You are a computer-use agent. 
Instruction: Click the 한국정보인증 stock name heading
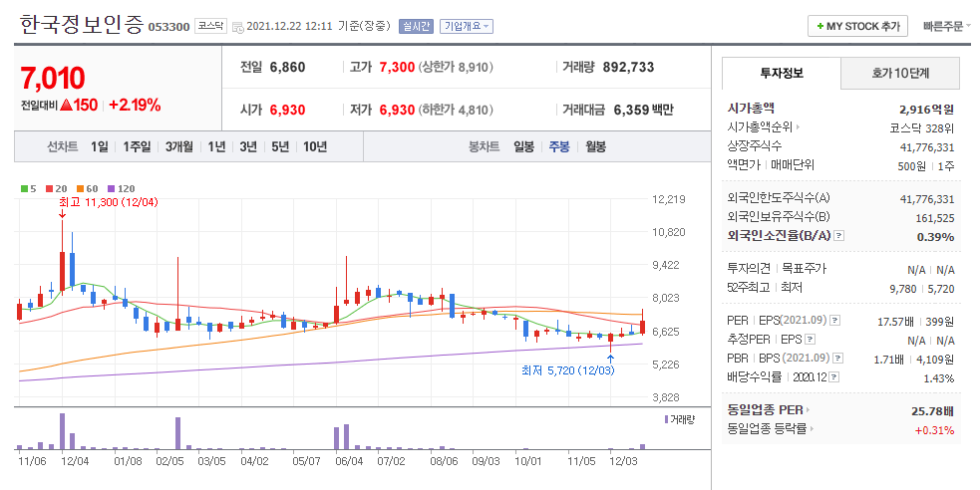(81, 25)
